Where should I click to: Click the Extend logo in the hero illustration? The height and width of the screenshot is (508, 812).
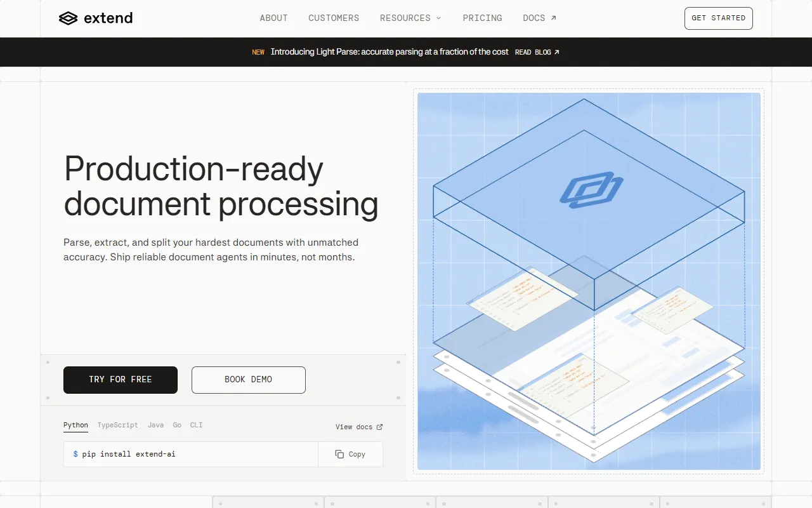click(591, 190)
